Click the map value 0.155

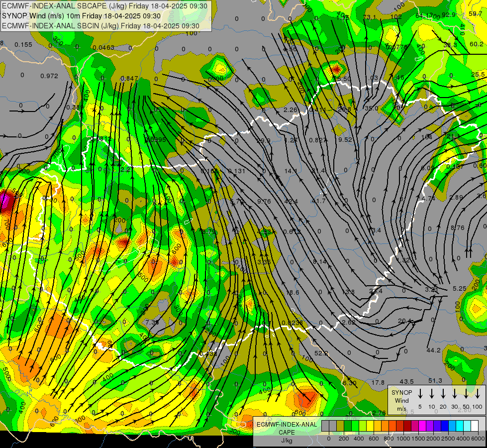point(23,45)
